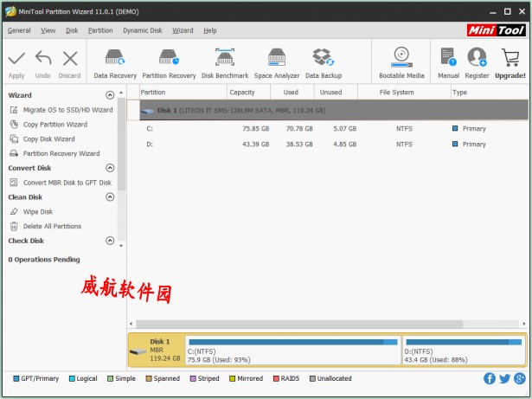
Task: Click the Upgrade cart icon
Action: click(x=510, y=58)
